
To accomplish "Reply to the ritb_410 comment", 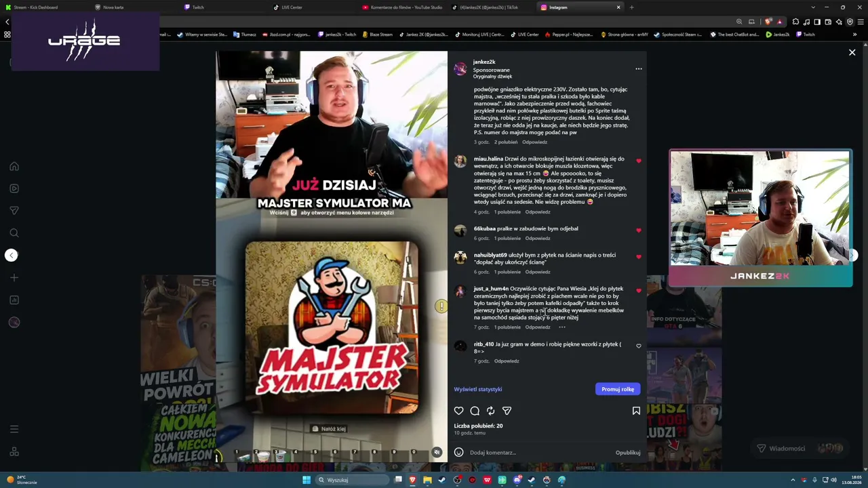I will point(507,361).
